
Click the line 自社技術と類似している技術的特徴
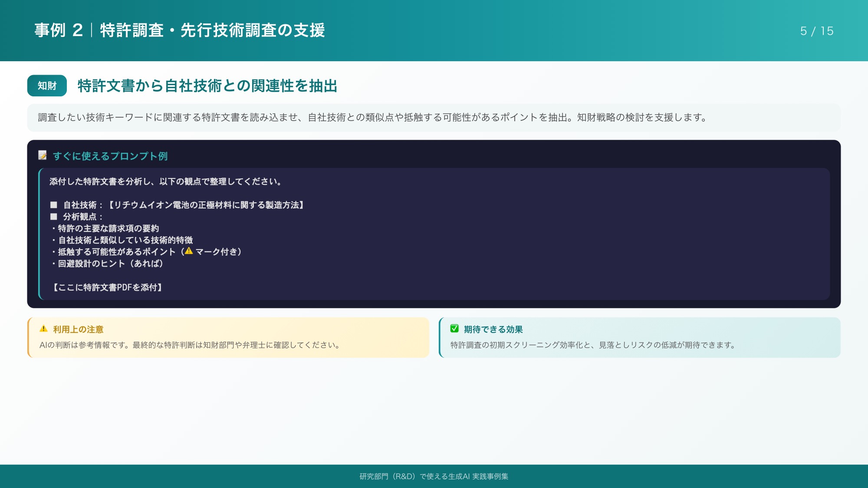click(122, 240)
